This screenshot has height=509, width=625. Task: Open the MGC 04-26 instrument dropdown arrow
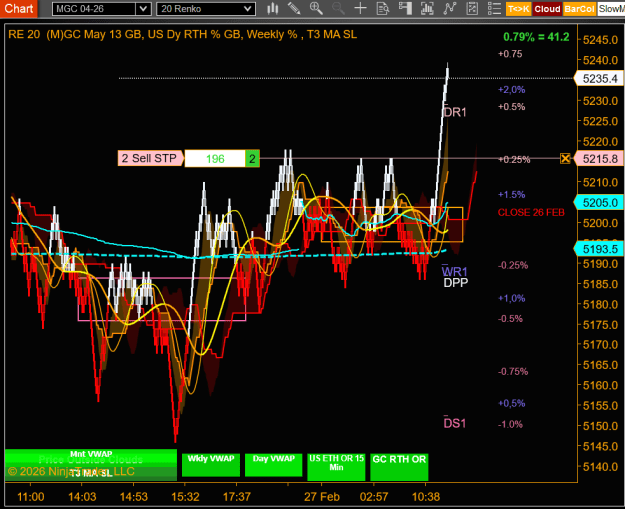(143, 9)
